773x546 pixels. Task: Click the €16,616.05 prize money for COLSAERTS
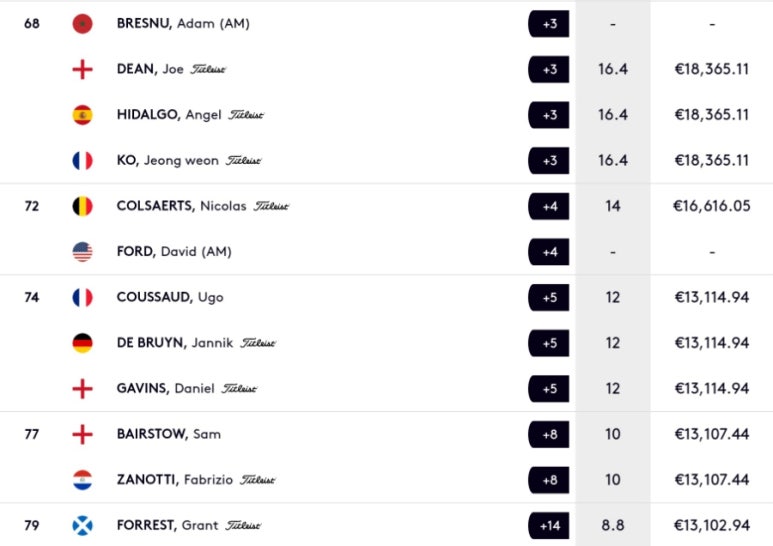(x=712, y=206)
